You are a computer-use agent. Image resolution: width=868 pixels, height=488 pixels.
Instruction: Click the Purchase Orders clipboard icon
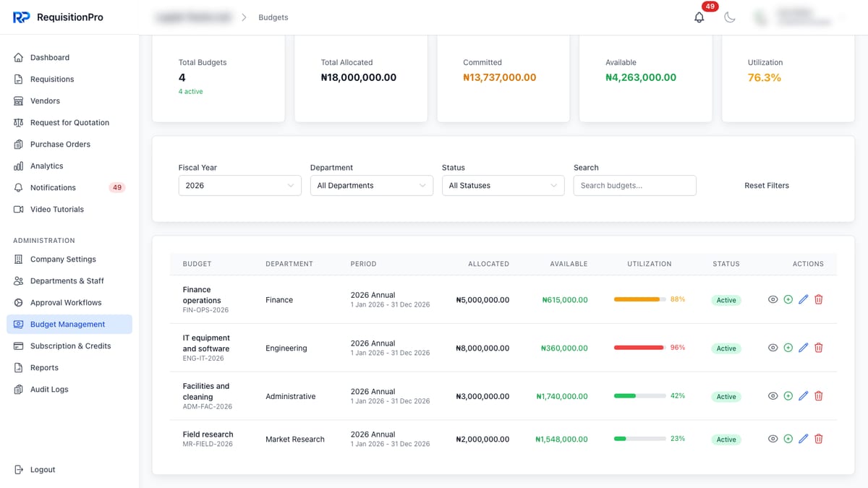click(19, 145)
